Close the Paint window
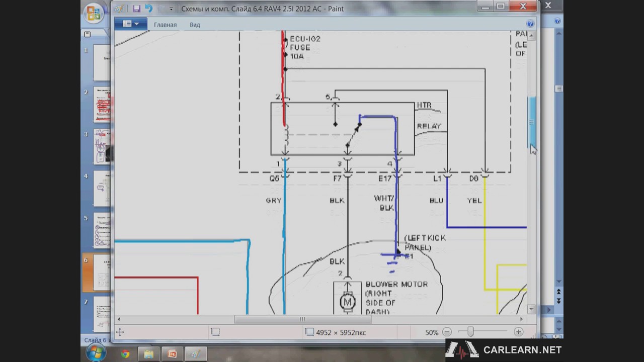The image size is (644, 362). pyautogui.click(x=523, y=6)
